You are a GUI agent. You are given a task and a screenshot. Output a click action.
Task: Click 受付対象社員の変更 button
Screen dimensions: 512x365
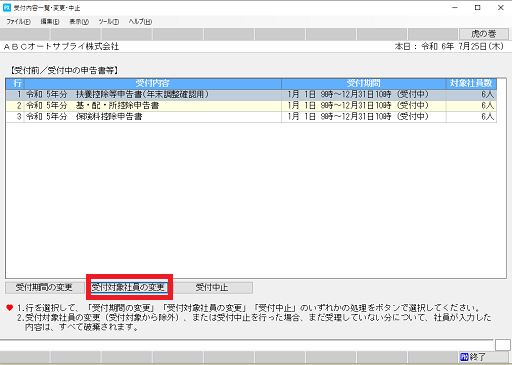tap(129, 287)
